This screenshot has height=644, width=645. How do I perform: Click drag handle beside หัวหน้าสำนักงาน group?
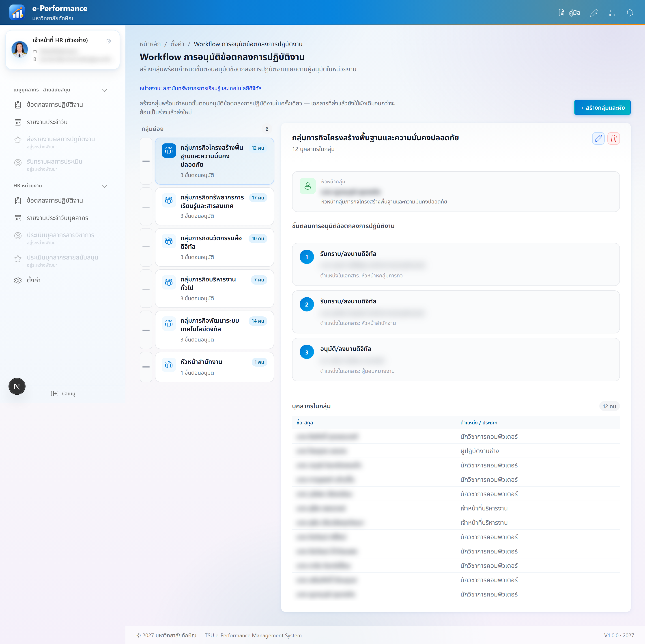pos(146,367)
